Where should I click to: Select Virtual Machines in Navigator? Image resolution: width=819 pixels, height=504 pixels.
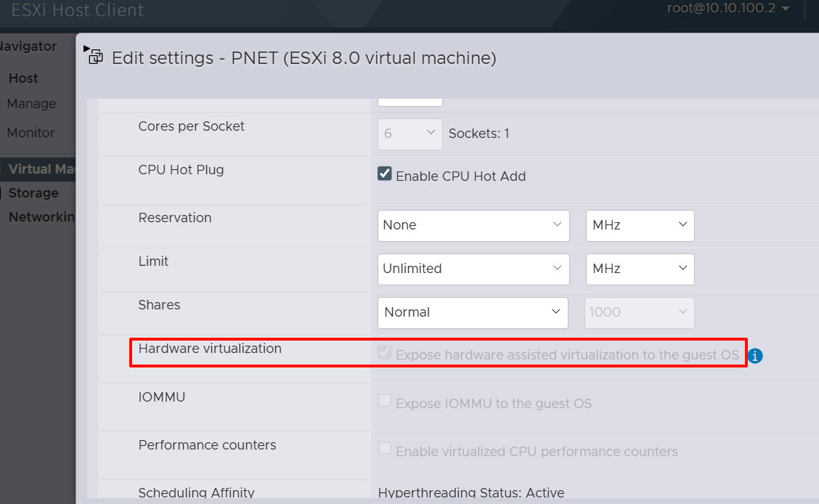click(x=41, y=169)
